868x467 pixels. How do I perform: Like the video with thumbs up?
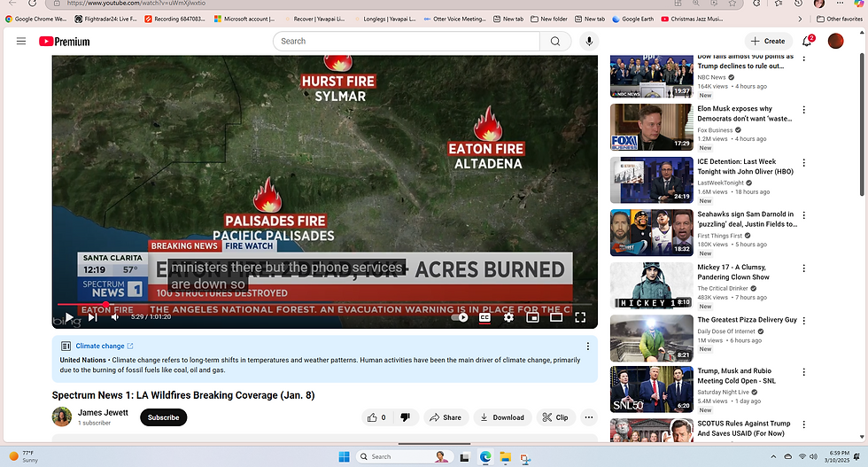click(377, 417)
